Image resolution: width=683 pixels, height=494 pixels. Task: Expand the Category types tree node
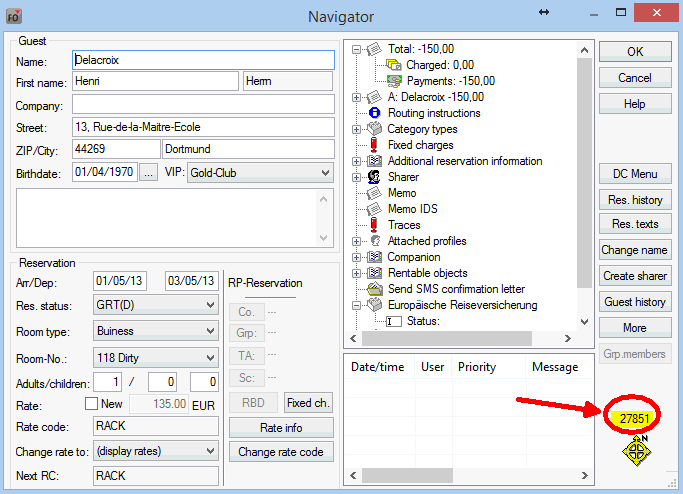point(358,129)
